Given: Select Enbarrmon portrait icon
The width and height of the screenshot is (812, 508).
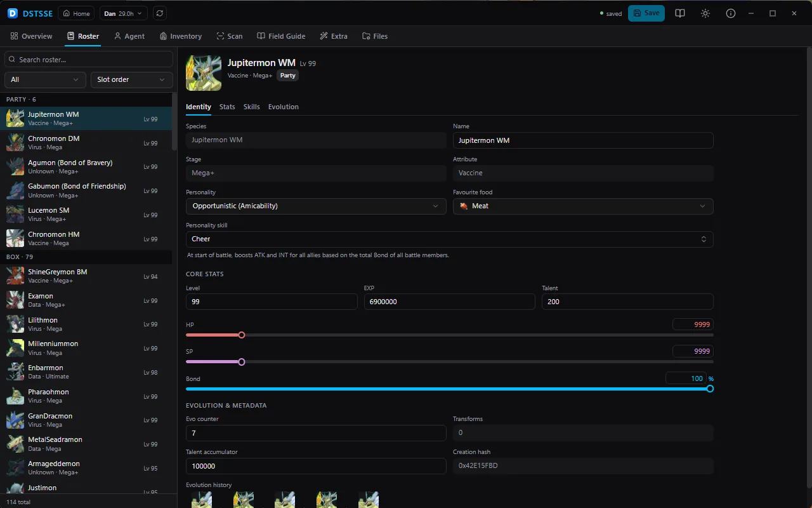Looking at the screenshot, I should pos(15,372).
